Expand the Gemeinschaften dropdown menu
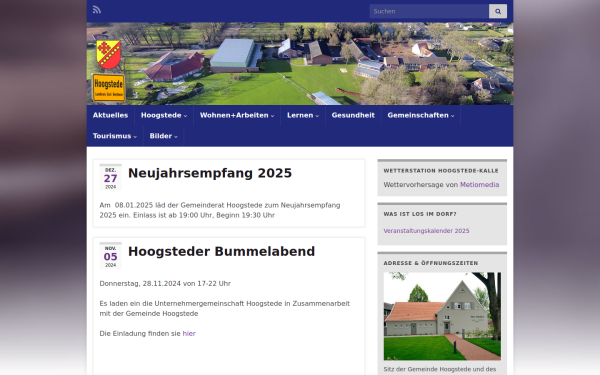The width and height of the screenshot is (600, 375). point(421,115)
